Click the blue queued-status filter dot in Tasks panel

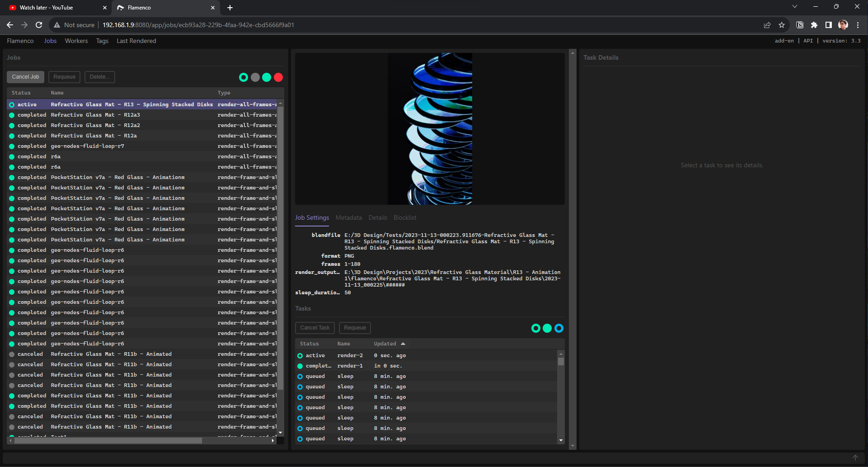559,328
